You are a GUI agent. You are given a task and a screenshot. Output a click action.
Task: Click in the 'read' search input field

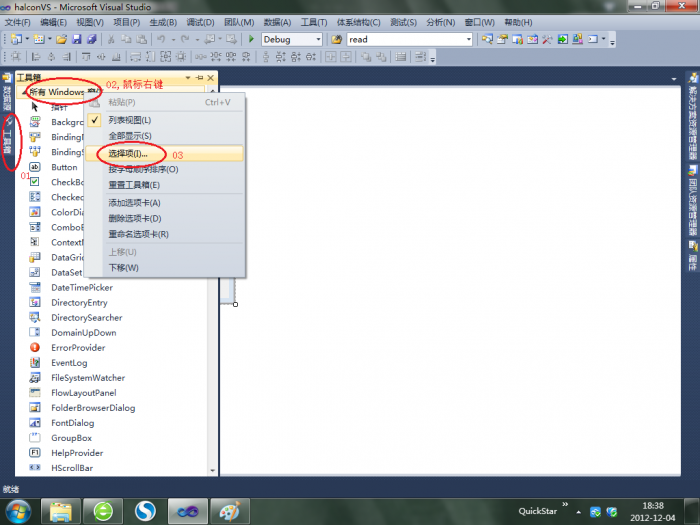point(406,39)
